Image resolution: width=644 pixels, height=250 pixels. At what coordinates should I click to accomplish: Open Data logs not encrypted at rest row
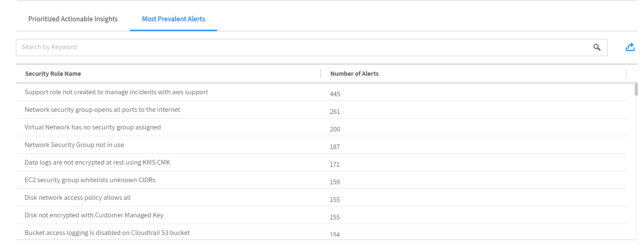[x=97, y=162]
